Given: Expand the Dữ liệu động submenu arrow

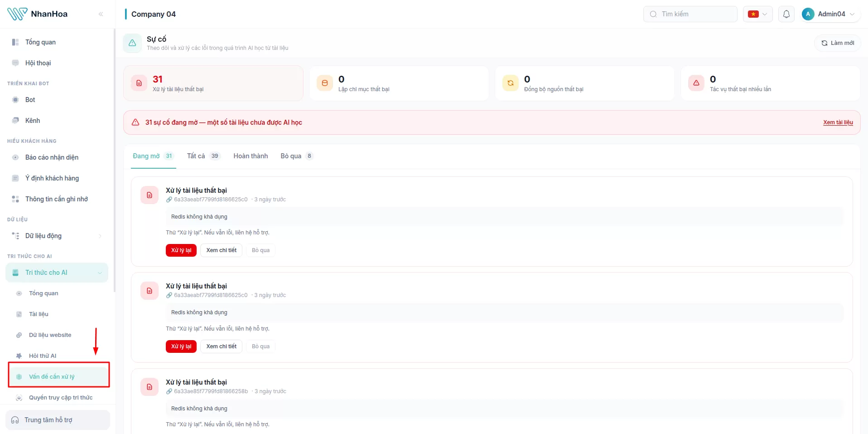Looking at the screenshot, I should pyautogui.click(x=100, y=236).
